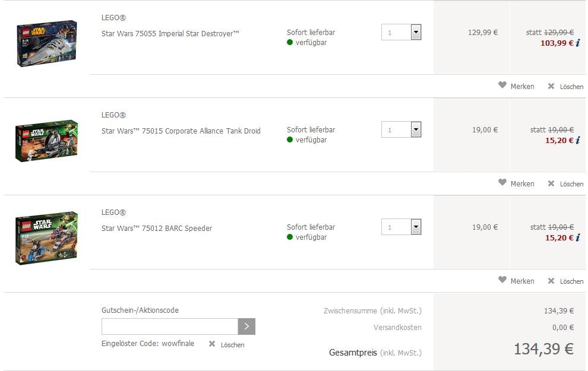Show info icon beside BARC Speeder discounted price

pyautogui.click(x=577, y=238)
